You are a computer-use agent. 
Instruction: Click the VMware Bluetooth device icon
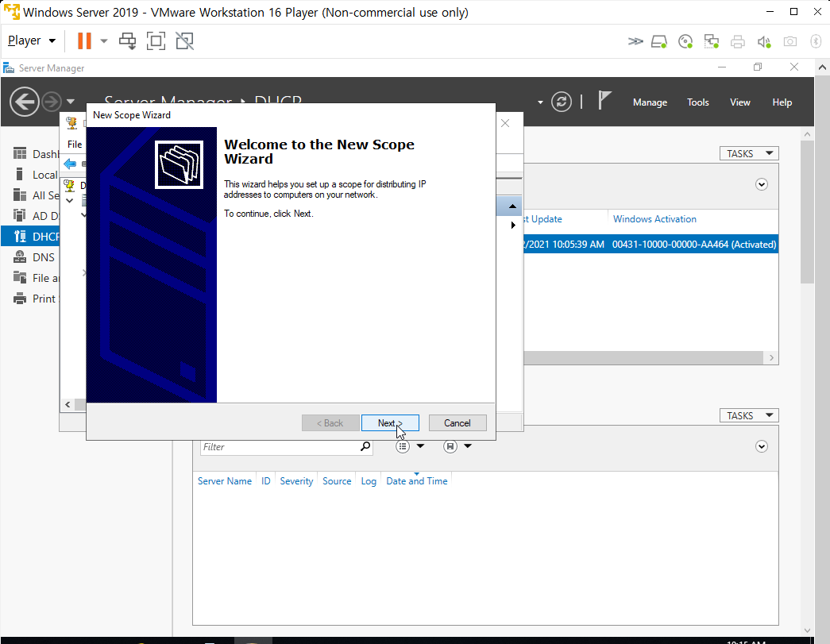pos(816,41)
